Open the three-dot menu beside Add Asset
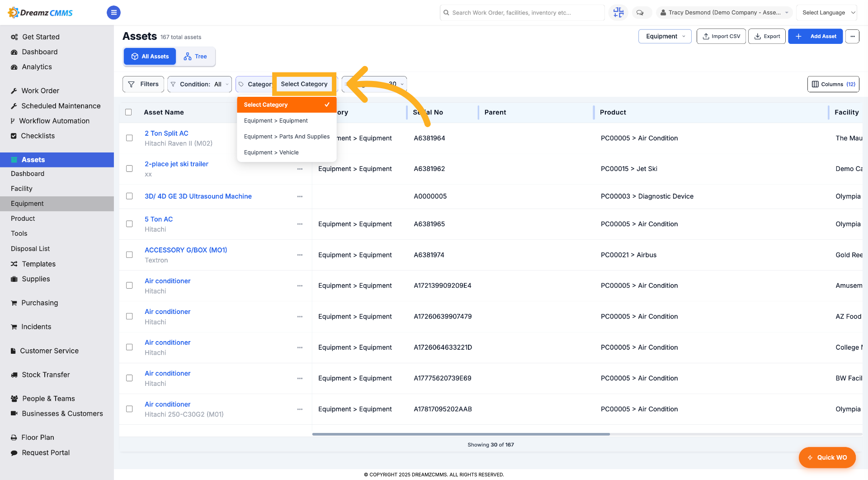Viewport: 868px width, 480px height. click(x=852, y=36)
